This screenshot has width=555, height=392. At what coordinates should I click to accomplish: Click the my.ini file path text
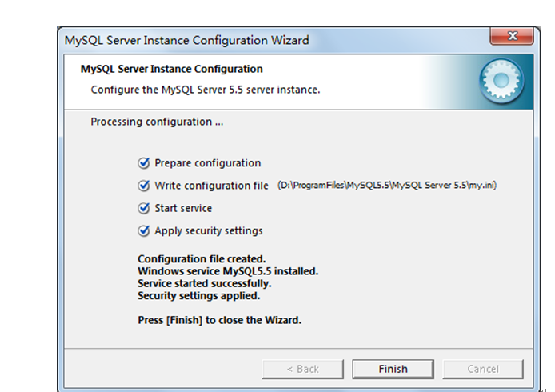(387, 185)
